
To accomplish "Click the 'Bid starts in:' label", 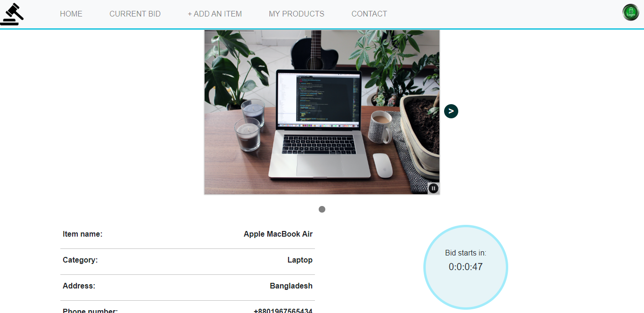I will tap(466, 253).
